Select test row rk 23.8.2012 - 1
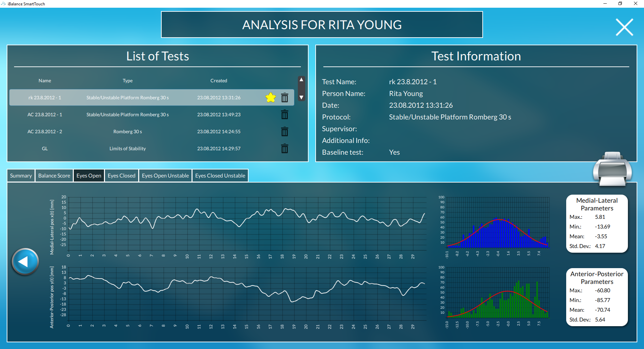644x349 pixels. [x=152, y=98]
